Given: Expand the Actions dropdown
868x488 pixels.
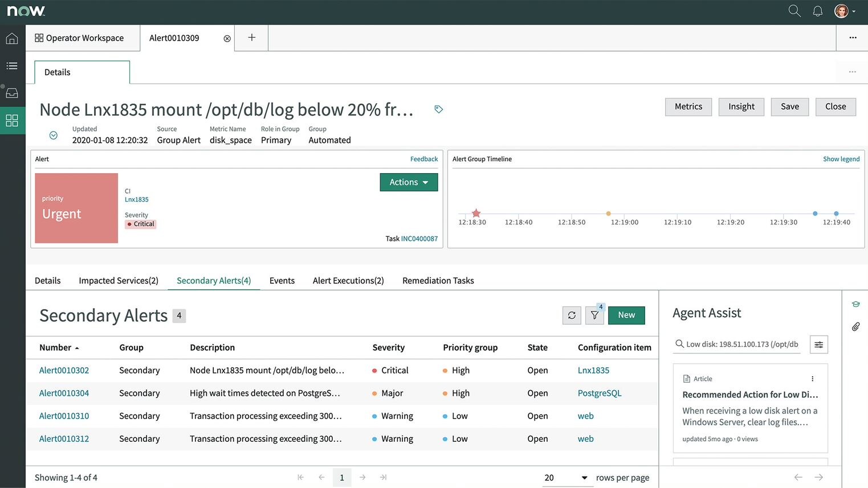Looking at the screenshot, I should tap(409, 182).
